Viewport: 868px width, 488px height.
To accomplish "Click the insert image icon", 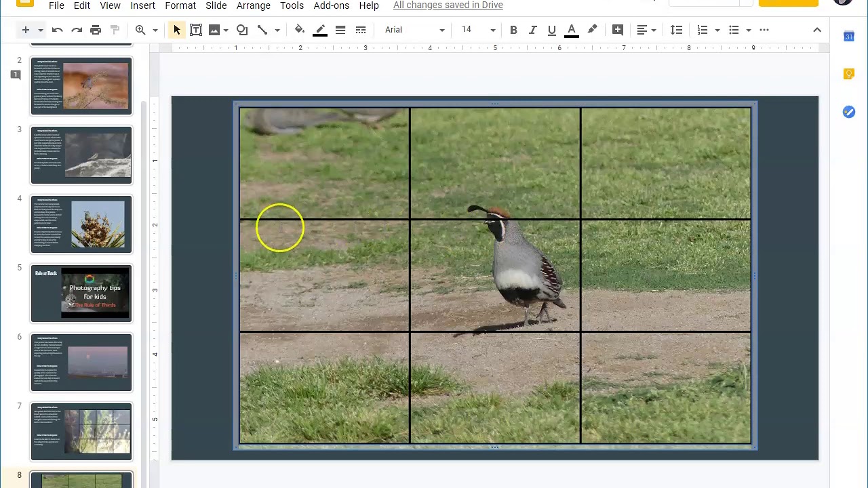I will 214,30.
